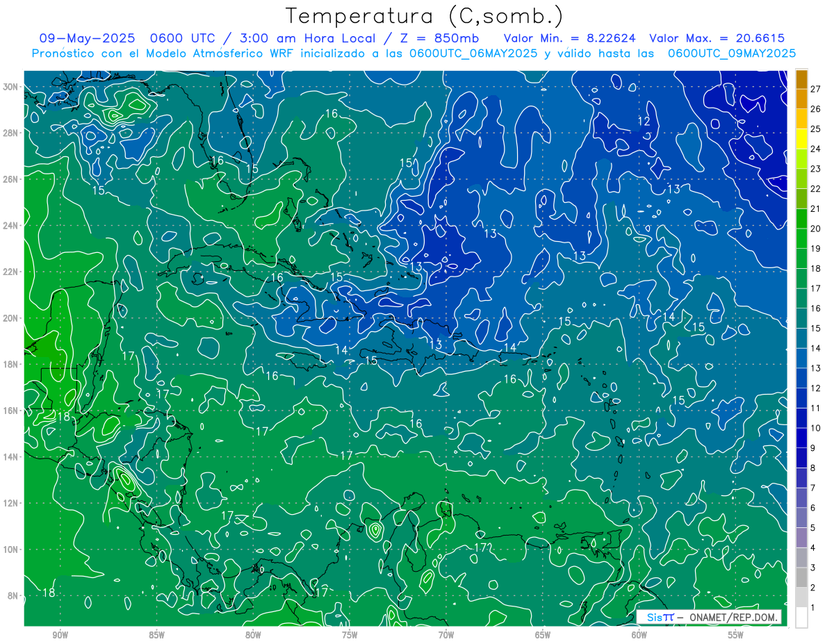The image size is (834, 644).
Task: Click the dark blue color scale swatch between 9 and 10
Action: (801, 438)
